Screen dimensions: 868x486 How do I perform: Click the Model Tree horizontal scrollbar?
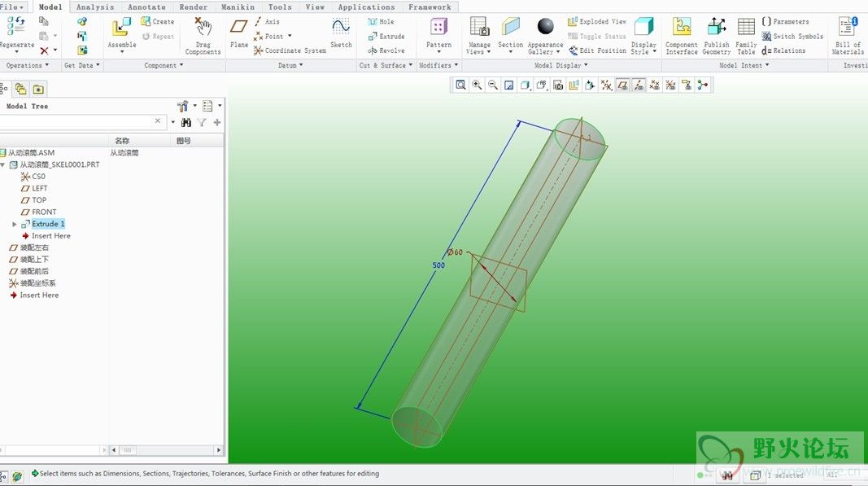[x=166, y=450]
